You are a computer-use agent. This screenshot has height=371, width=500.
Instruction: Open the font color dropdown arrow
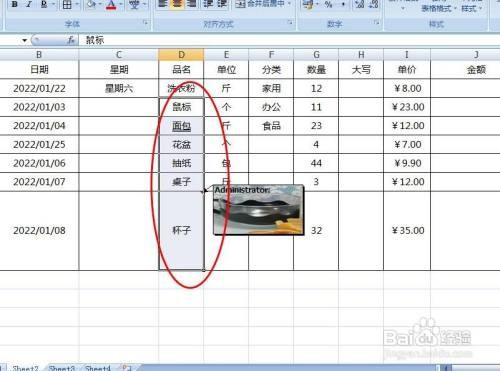121,4
